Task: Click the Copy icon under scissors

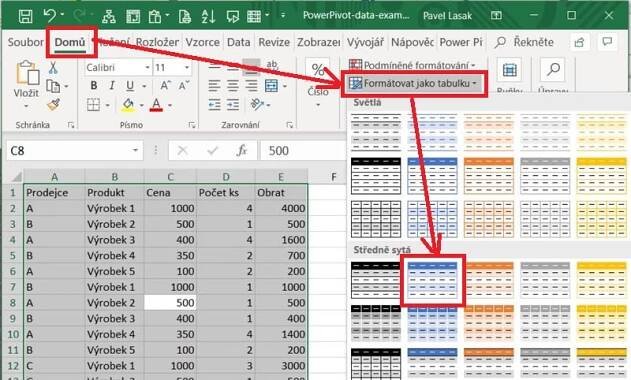Action: coord(53,86)
